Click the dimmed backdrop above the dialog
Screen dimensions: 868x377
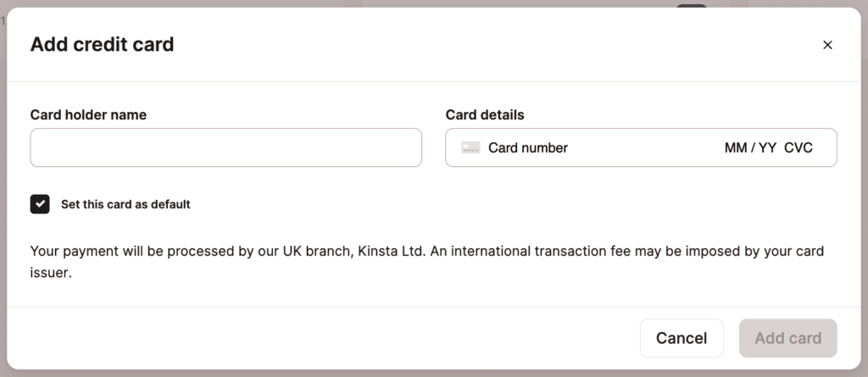(424, 3)
